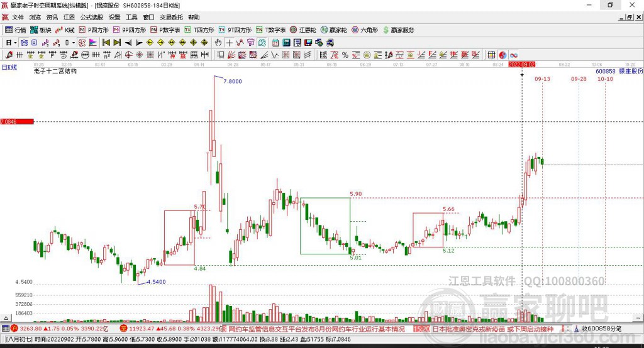Open the 网约车监管信息 news ticker headline
The image size is (644, 348).
[316, 329]
